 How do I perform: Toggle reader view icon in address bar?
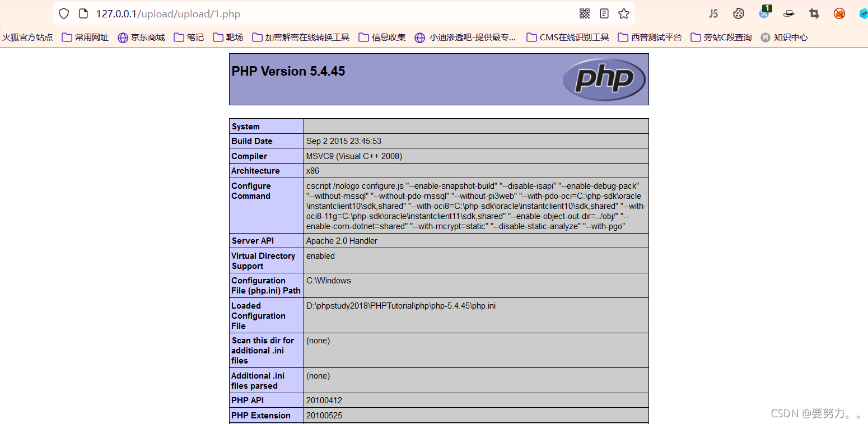(x=604, y=13)
